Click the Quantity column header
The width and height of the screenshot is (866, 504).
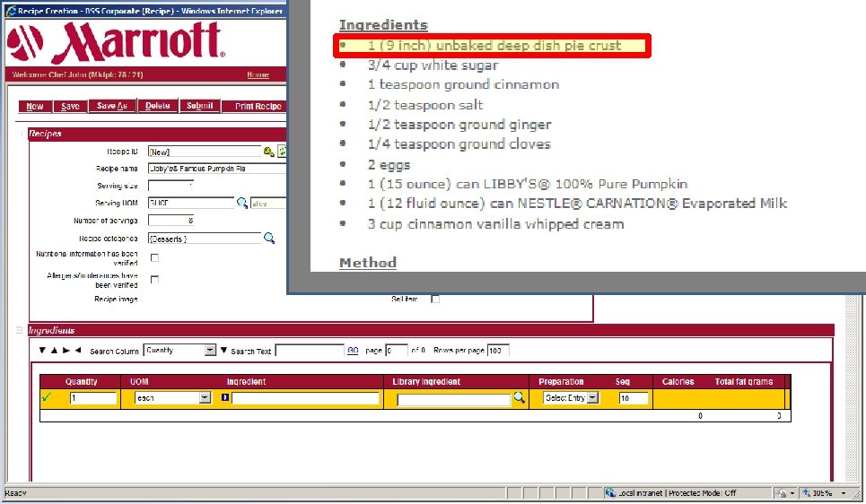pyautogui.click(x=81, y=381)
